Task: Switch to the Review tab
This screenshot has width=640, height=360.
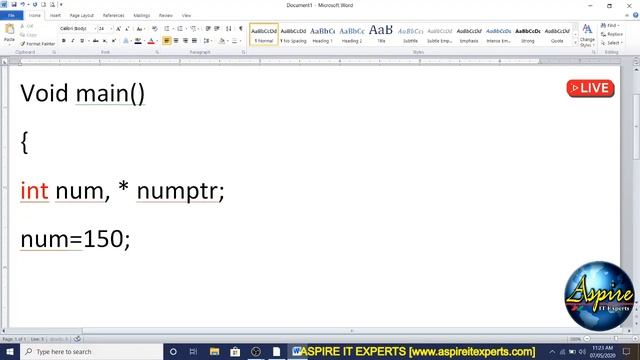Action: click(x=166, y=16)
